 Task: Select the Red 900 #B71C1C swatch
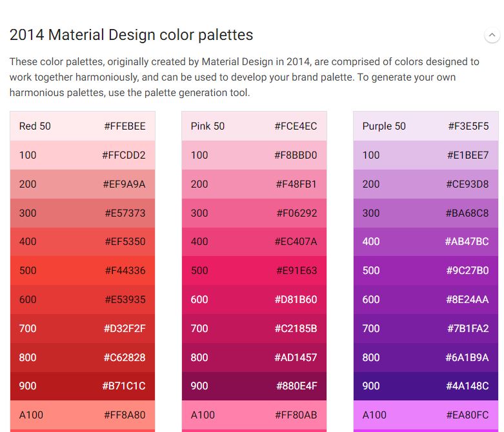point(83,386)
